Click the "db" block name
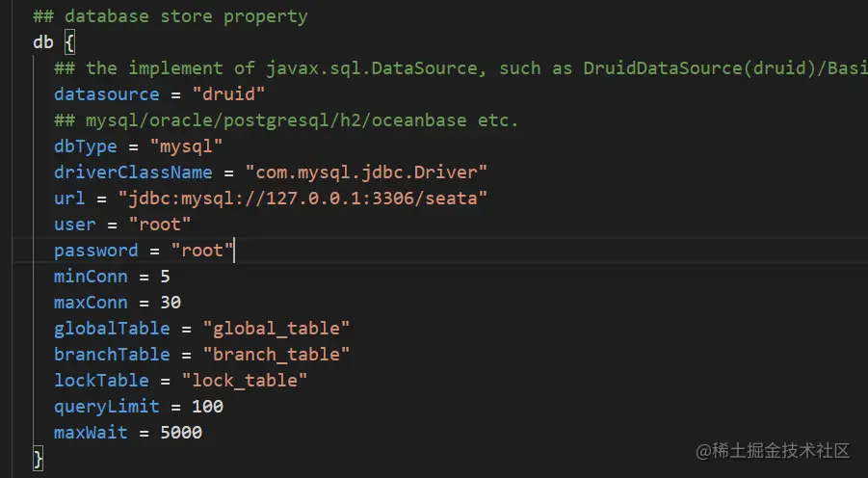The height and width of the screenshot is (478, 868). pyautogui.click(x=43, y=42)
